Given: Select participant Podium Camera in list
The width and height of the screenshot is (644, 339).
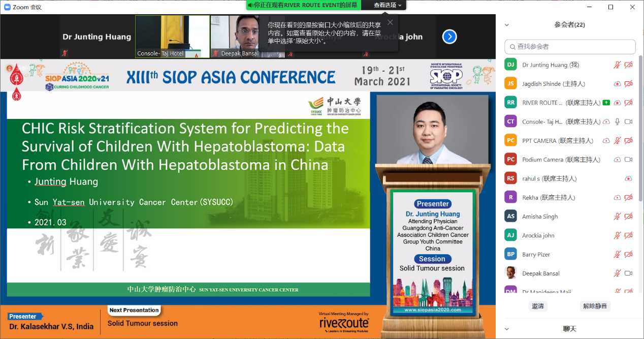Looking at the screenshot, I should point(569,160).
